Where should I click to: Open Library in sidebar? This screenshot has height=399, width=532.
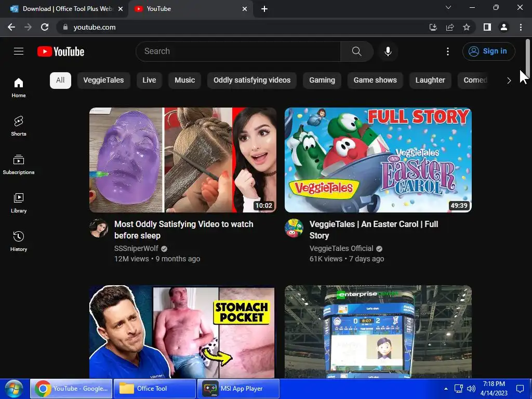pos(19,203)
